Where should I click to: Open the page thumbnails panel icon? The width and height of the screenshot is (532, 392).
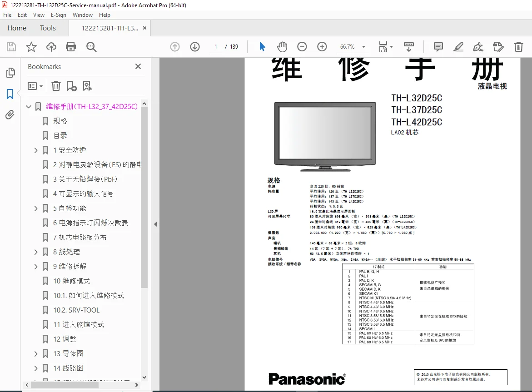pyautogui.click(x=10, y=73)
